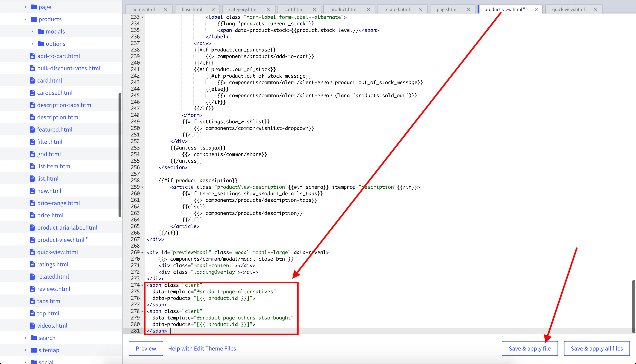Collapse the products folder tree arrow

[x=25, y=19]
